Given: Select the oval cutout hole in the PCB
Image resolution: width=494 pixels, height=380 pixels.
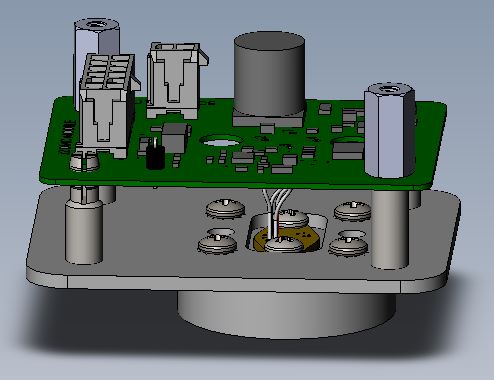Looking at the screenshot, I should click(x=219, y=141).
